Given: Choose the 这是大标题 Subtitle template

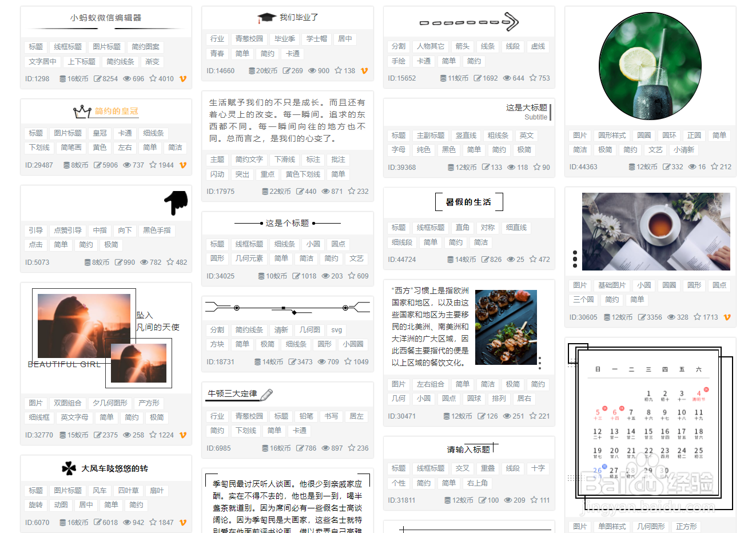Looking at the screenshot, I should (527, 112).
